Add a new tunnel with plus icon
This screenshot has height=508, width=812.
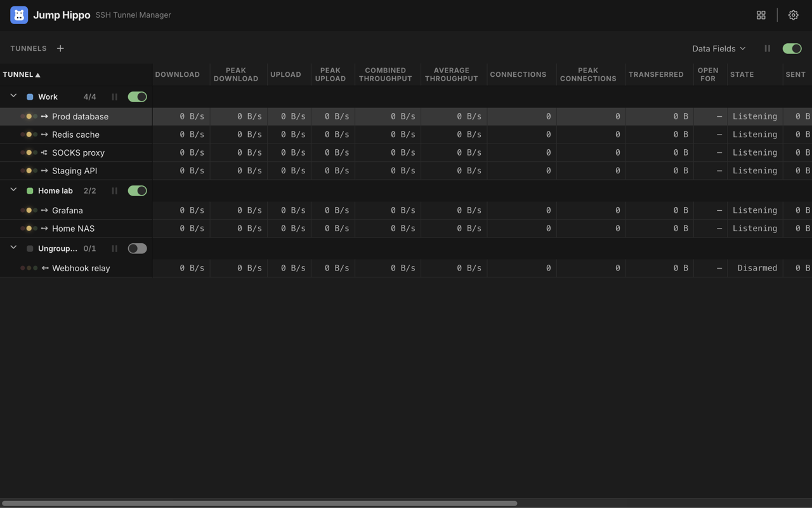click(60, 48)
